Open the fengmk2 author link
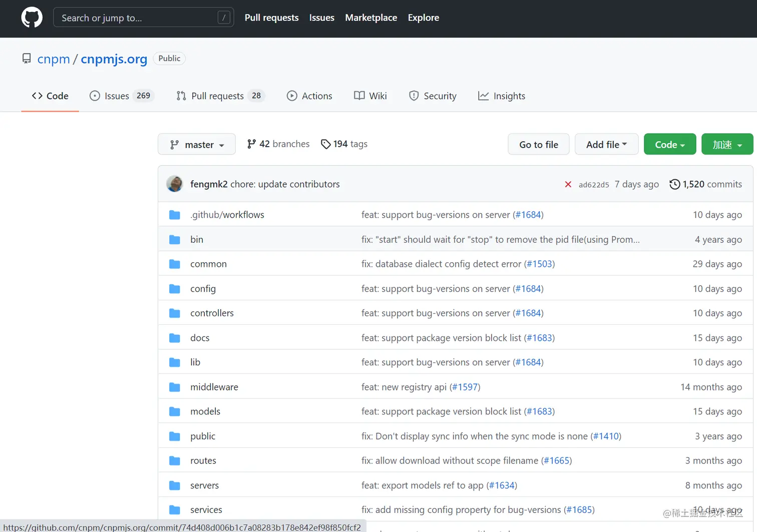This screenshot has height=532, width=757. pos(209,184)
